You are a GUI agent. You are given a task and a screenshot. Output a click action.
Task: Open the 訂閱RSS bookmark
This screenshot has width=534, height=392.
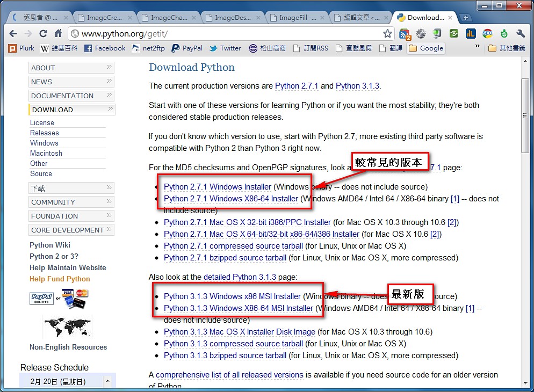click(x=311, y=48)
